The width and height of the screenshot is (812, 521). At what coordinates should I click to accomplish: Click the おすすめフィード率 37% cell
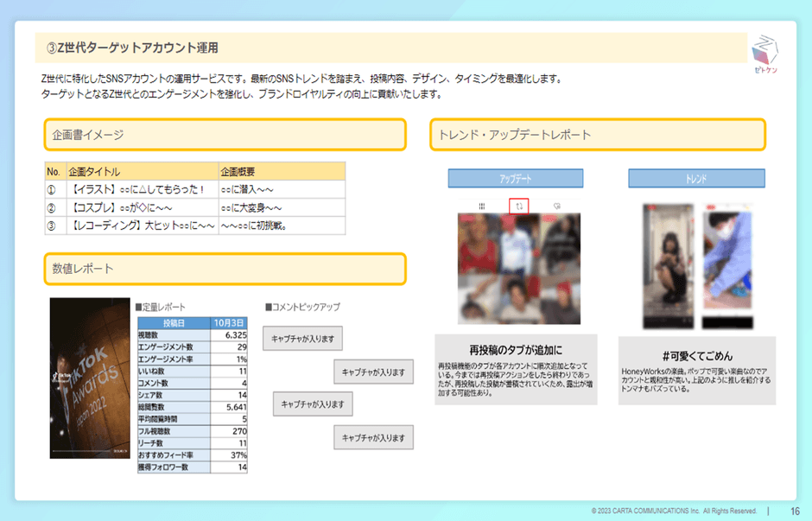pyautogui.click(x=230, y=455)
